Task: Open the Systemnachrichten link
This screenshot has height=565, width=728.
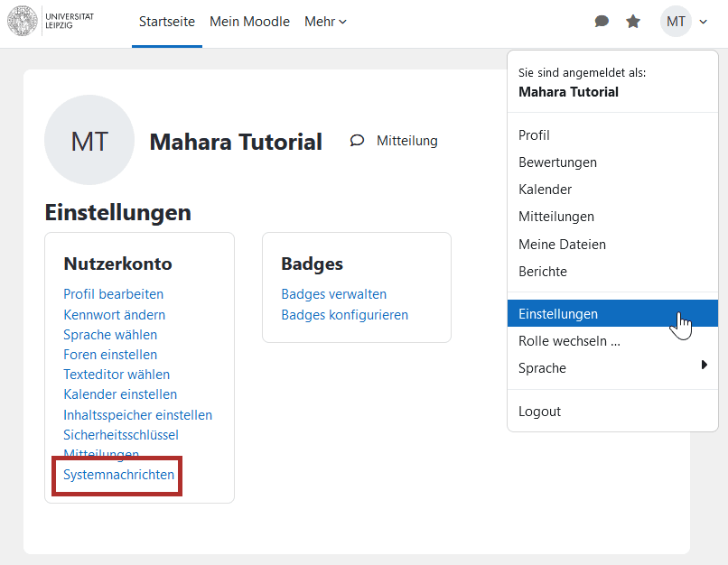Action: 119,475
